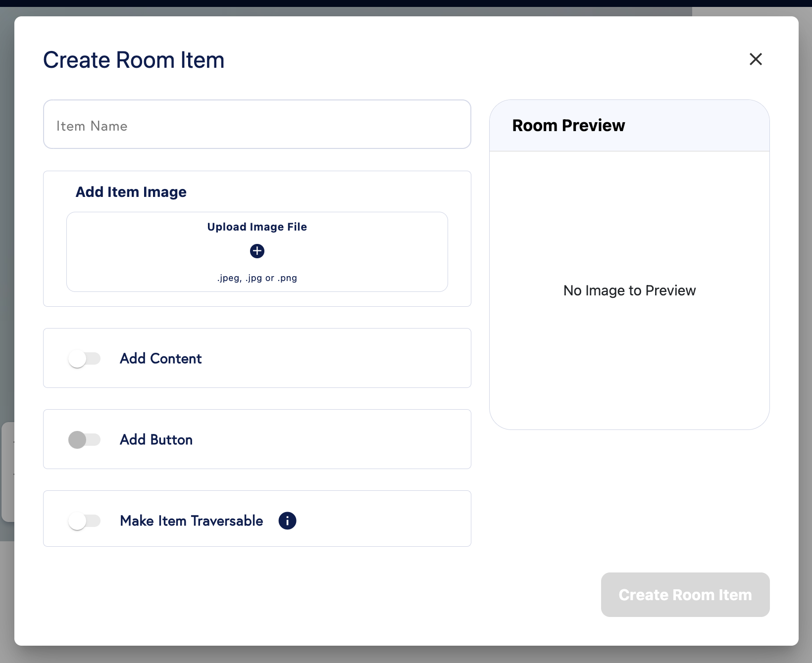The height and width of the screenshot is (663, 812).
Task: Click the .jpeg, .jpg or .png hint text
Action: click(x=257, y=278)
